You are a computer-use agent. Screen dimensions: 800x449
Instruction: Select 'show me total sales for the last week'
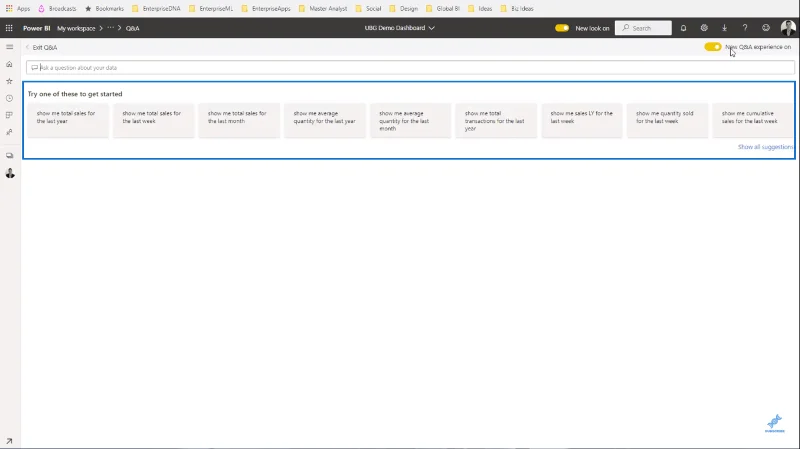[154, 120]
